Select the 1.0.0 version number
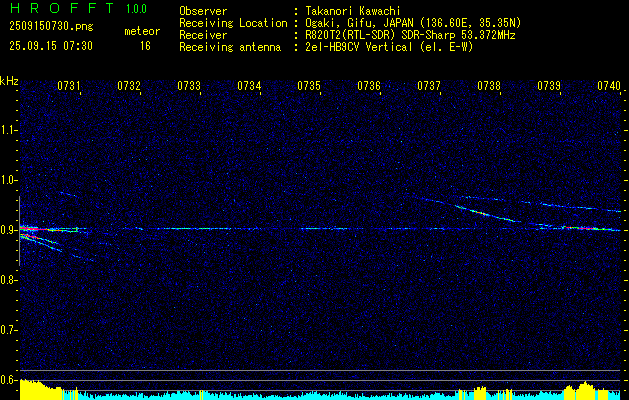Screen dimensions: 629x400 pyautogui.click(x=136, y=9)
